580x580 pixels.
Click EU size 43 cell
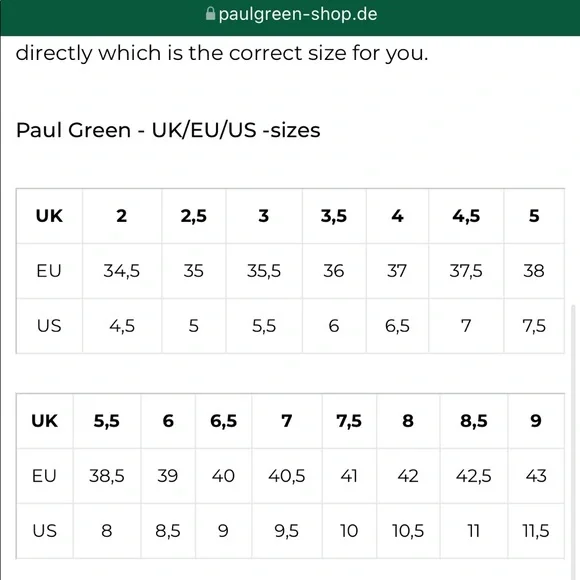pos(536,476)
